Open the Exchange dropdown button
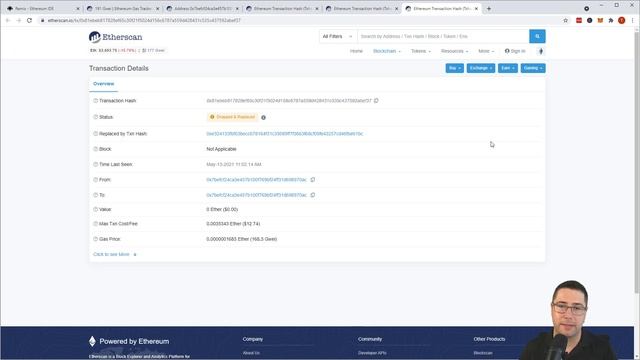Viewport: 640px width, 360px height. [x=481, y=68]
